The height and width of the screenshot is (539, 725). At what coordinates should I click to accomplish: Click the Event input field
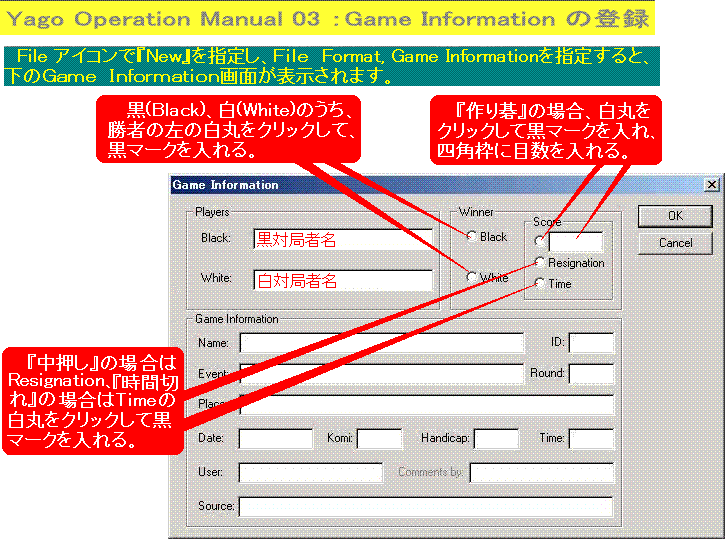click(382, 374)
